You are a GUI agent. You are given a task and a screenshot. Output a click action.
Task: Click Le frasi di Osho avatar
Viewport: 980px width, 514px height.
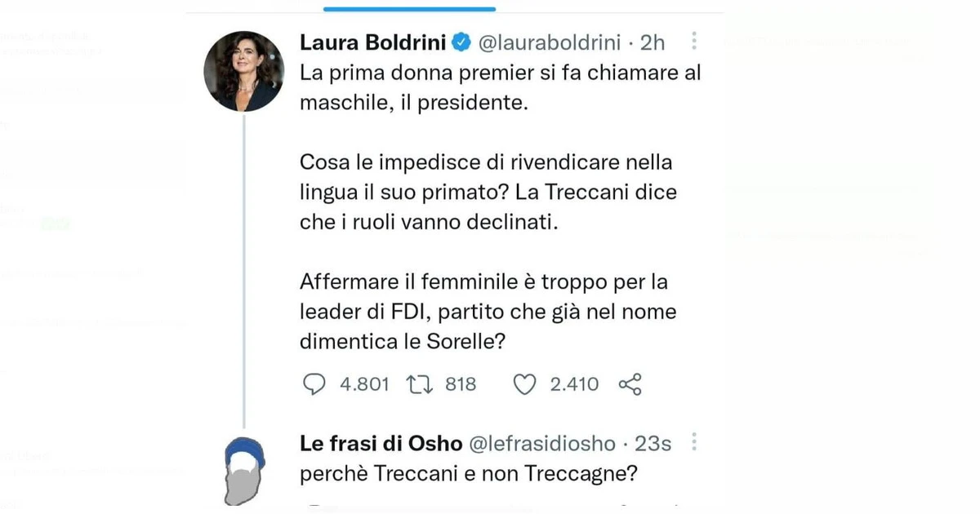(243, 469)
